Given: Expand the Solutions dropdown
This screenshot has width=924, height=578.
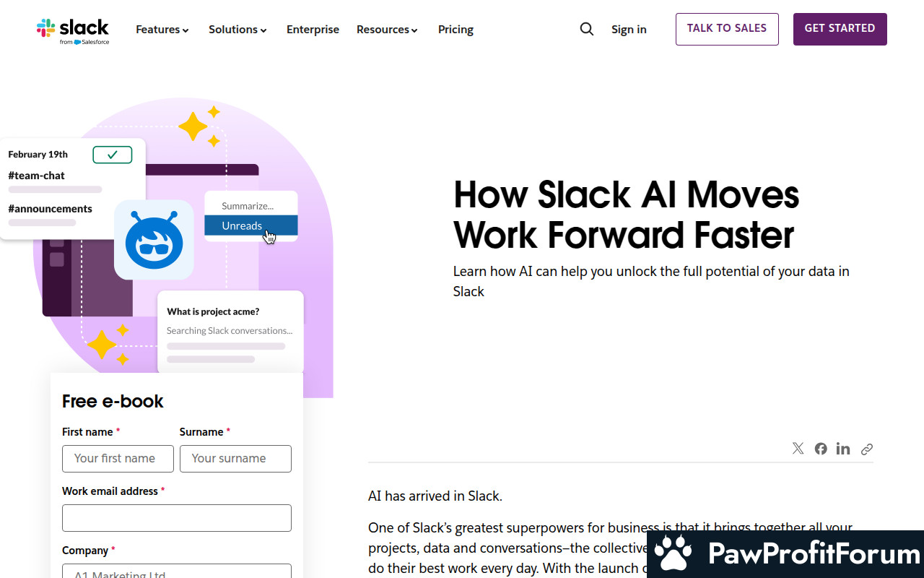Looking at the screenshot, I should (x=237, y=30).
